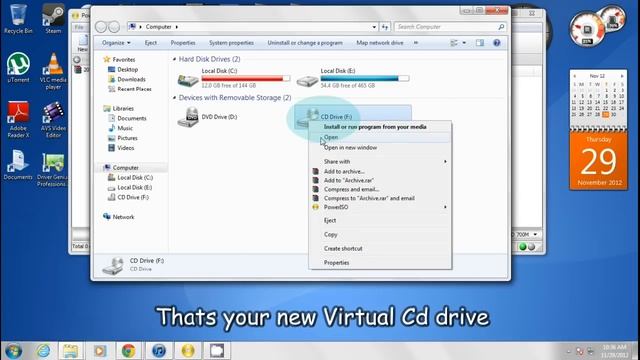Open Pictures library in navigation pane

(x=127, y=138)
